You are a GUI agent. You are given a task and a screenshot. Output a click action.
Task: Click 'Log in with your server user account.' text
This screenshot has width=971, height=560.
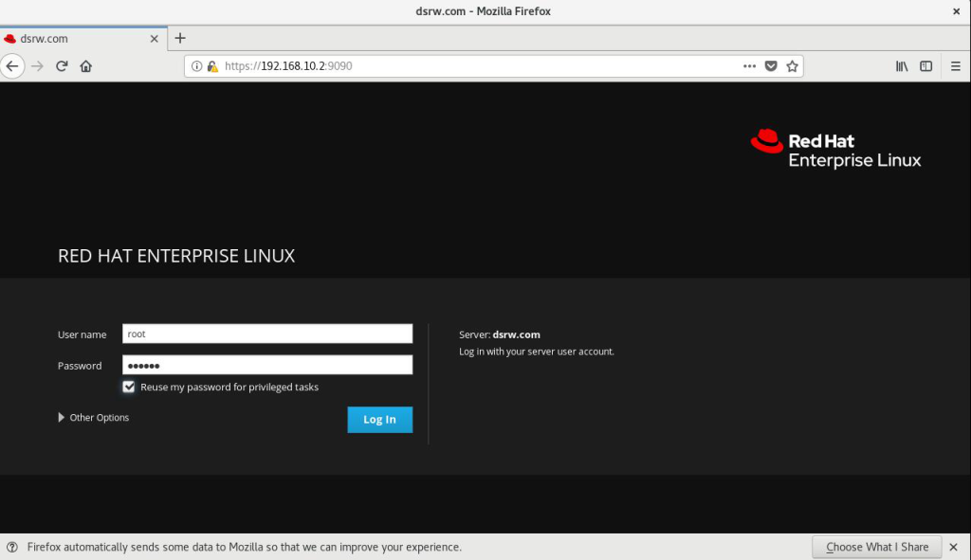(537, 352)
